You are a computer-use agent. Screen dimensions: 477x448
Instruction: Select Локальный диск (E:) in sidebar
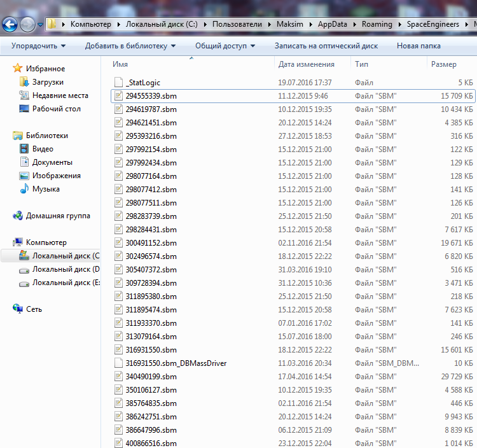click(59, 283)
